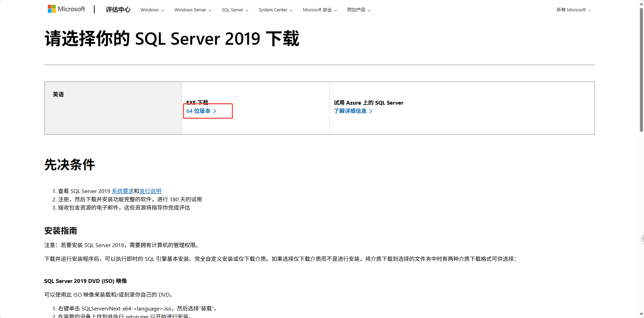Click the 评估中心 menu item
Screen dimensions: 644x318
[x=118, y=10]
